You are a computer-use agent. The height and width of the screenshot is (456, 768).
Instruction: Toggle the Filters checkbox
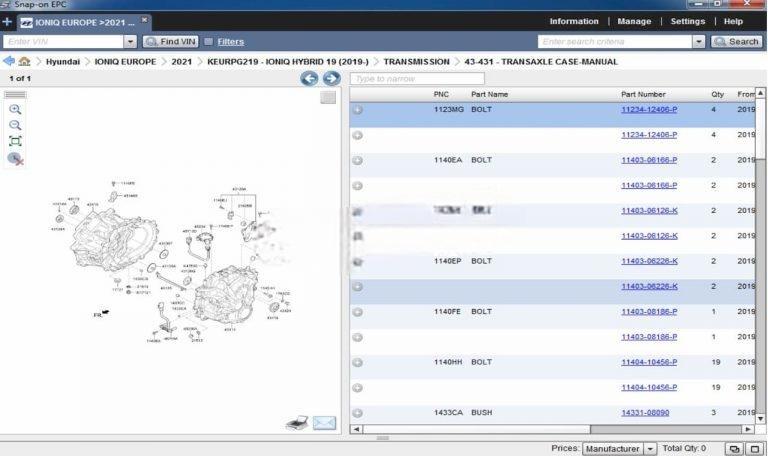pos(208,42)
